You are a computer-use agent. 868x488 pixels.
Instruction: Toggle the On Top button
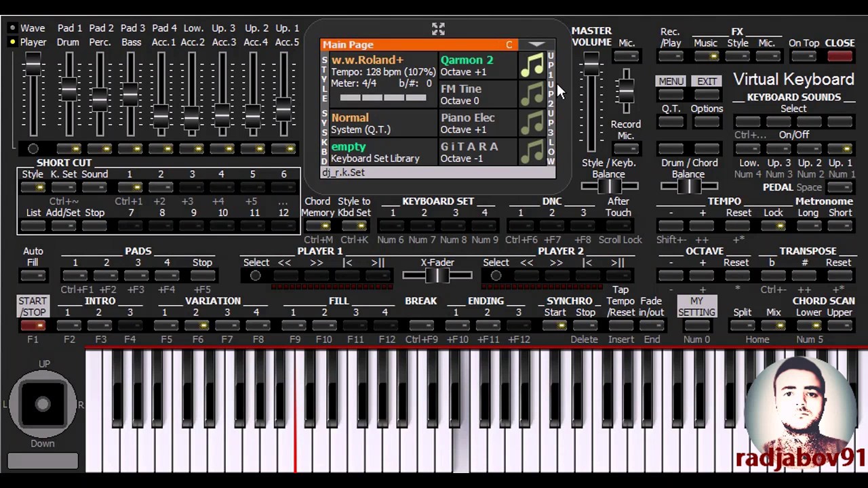click(x=804, y=57)
